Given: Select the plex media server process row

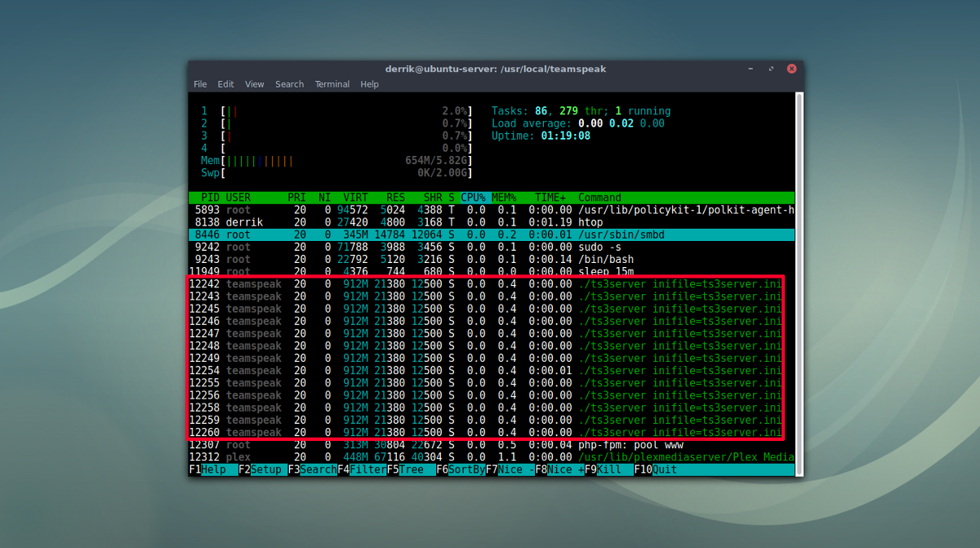Looking at the screenshot, I should [x=492, y=457].
